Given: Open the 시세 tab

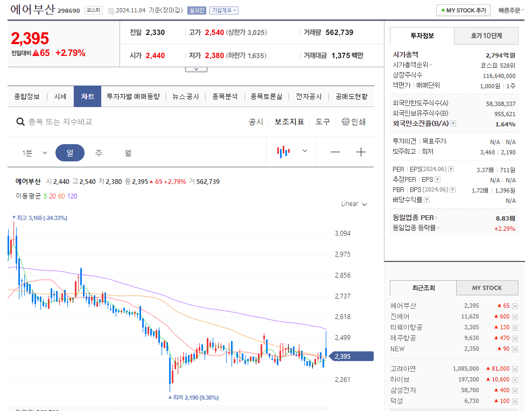Looking at the screenshot, I should 60,97.
